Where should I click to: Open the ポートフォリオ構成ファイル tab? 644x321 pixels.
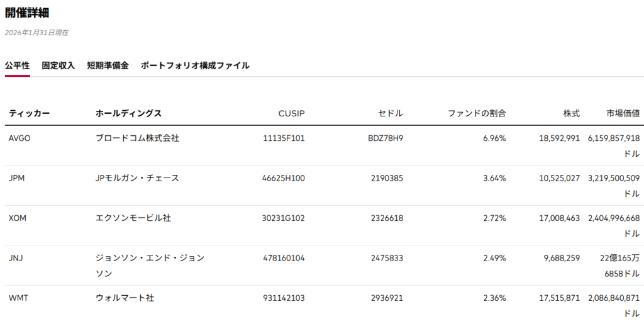coord(195,65)
